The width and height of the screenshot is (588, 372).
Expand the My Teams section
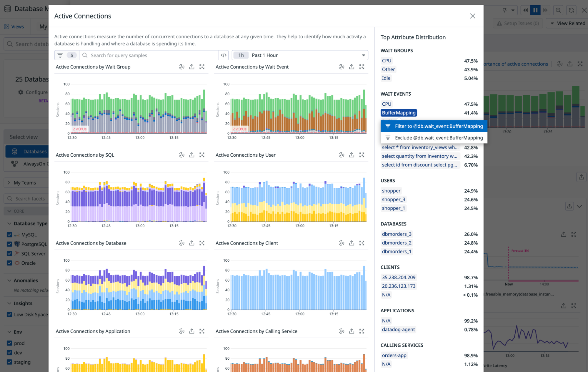pos(9,182)
